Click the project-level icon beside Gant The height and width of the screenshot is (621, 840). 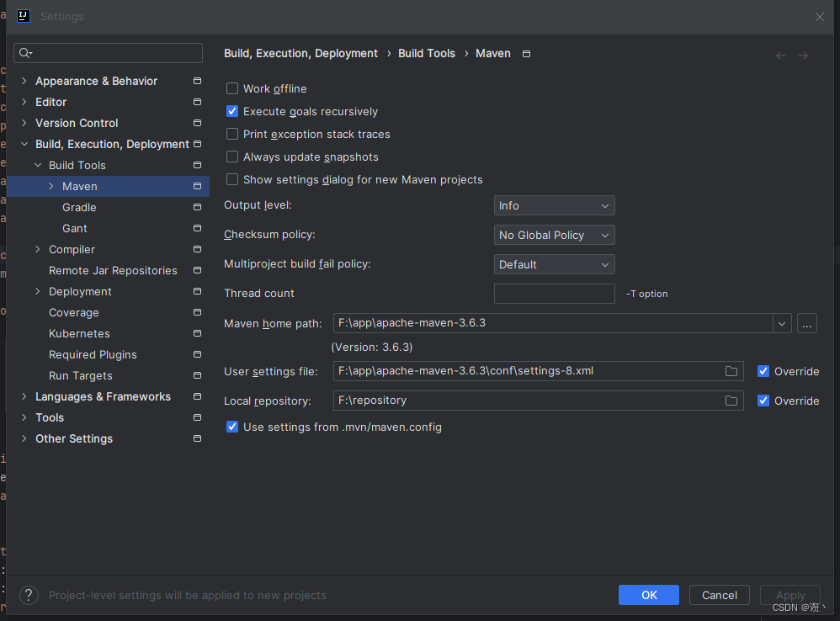197,228
